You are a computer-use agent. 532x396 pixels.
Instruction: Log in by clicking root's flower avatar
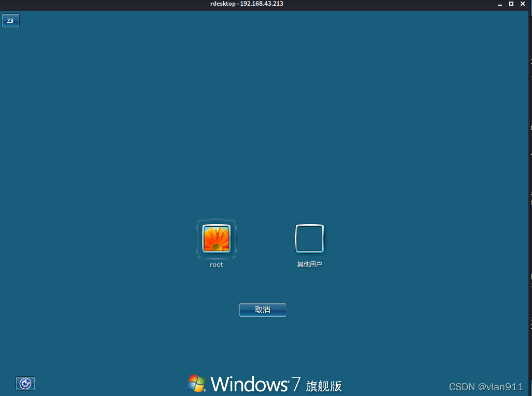pos(216,239)
